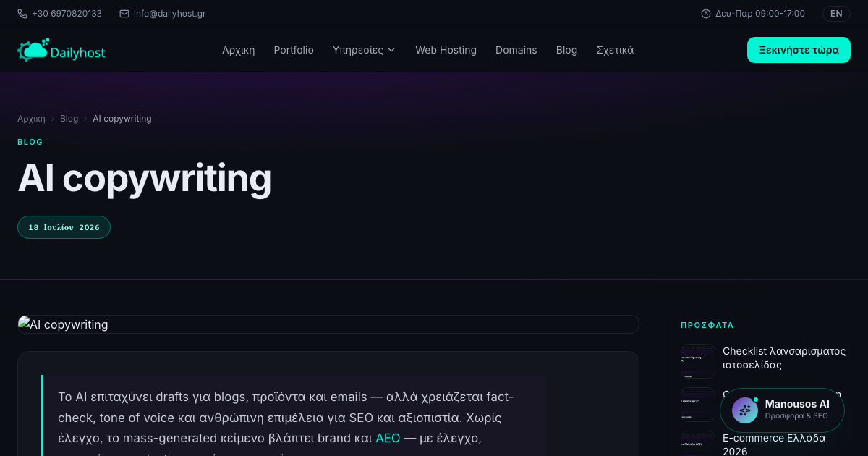The height and width of the screenshot is (456, 868).
Task: Click the envelope email icon
Action: coord(124,14)
